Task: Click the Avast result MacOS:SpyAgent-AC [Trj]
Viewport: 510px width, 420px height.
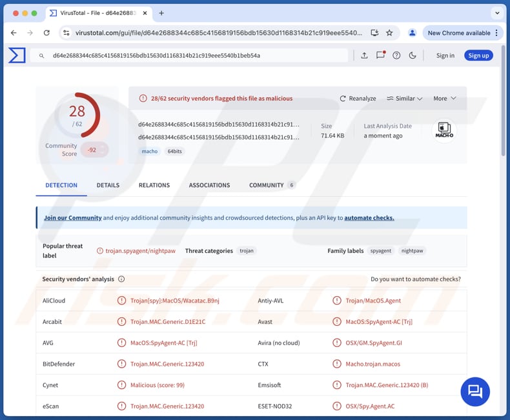Action: tap(379, 322)
